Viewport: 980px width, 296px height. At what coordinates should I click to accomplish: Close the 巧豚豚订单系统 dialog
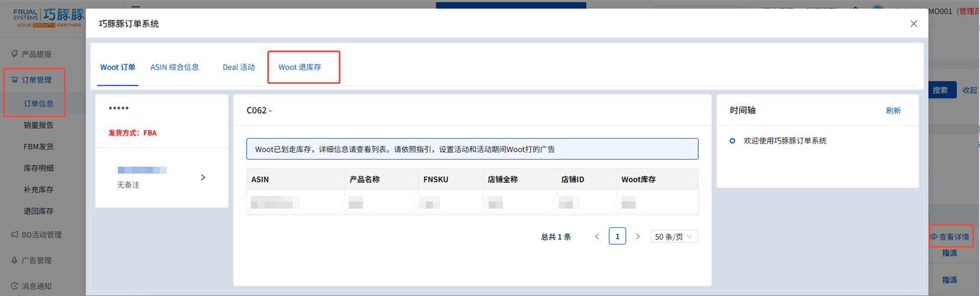[914, 24]
